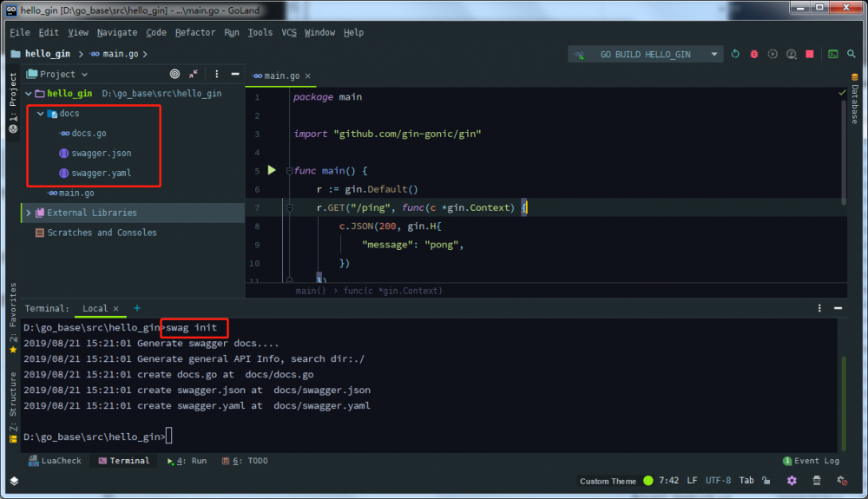The image size is (868, 499).
Task: Click the Tab indent setting in status bar
Action: 746,480
